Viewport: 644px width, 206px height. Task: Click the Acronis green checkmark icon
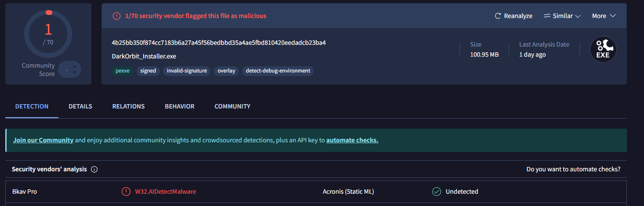click(x=436, y=192)
